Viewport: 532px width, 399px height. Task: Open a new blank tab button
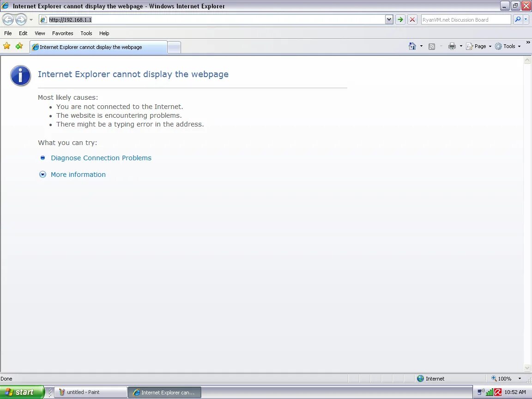[174, 48]
